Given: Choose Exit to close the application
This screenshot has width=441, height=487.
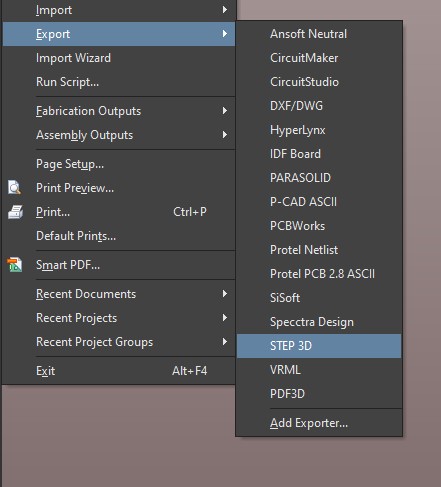Looking at the screenshot, I should [119, 371].
